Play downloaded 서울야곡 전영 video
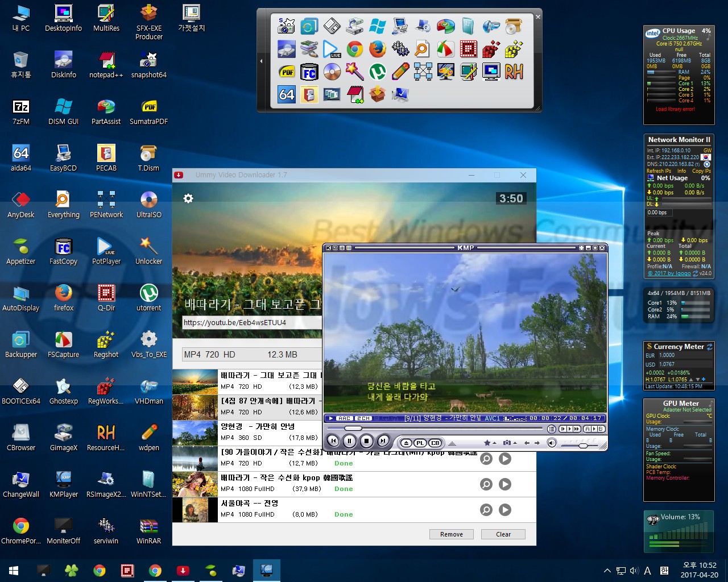Viewport: 728px width, 582px height. (505, 510)
